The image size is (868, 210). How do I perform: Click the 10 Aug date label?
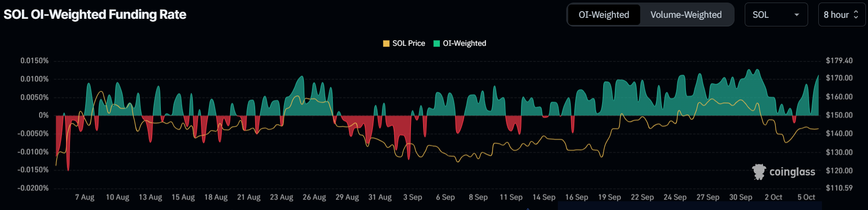[x=118, y=197]
